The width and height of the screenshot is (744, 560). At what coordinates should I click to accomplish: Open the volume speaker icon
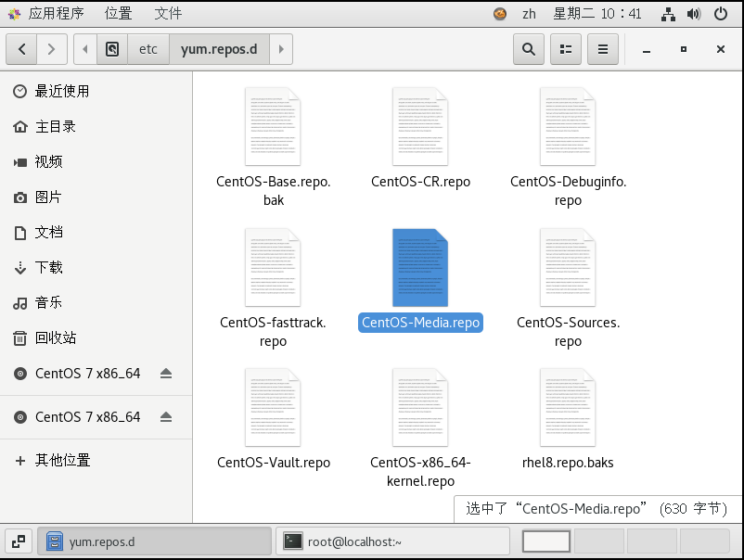click(x=694, y=14)
